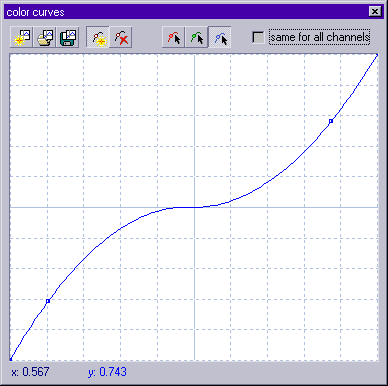Select the green channel curve
The width and height of the screenshot is (388, 386).
pos(197,37)
